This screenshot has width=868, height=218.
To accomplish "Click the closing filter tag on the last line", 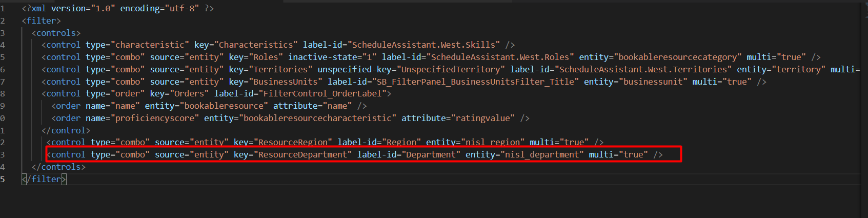I will click(44, 180).
